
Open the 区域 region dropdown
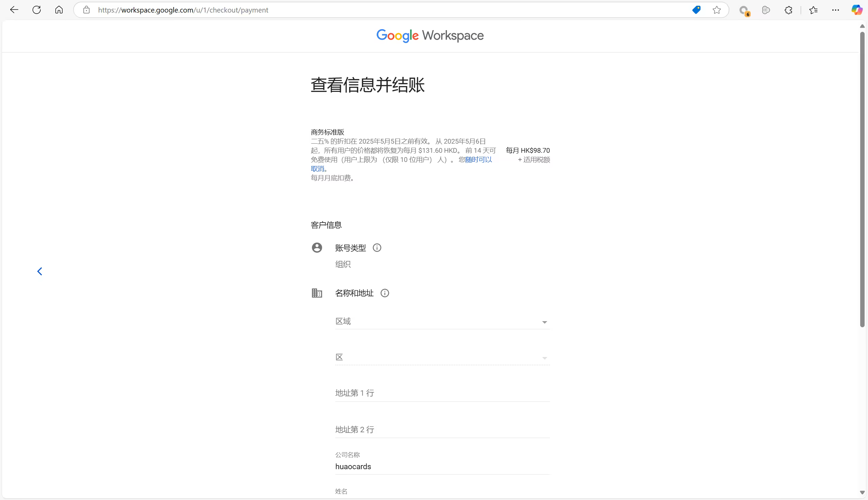[x=442, y=322]
